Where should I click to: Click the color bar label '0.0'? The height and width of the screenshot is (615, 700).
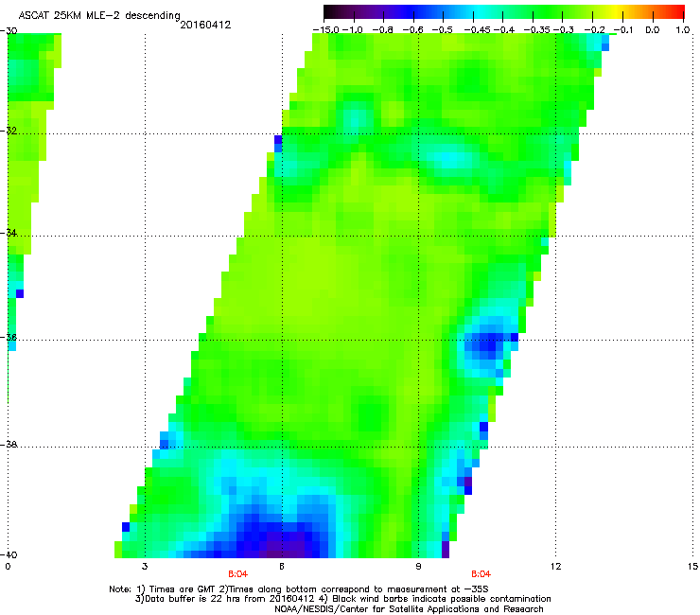653,30
